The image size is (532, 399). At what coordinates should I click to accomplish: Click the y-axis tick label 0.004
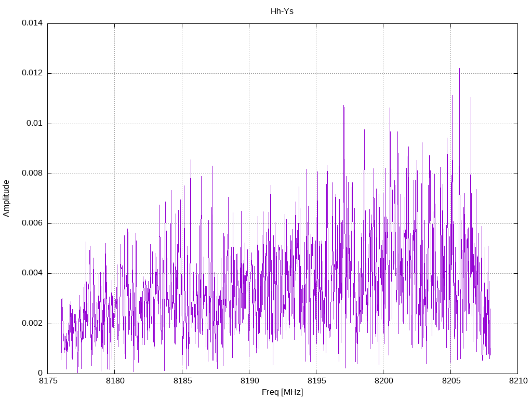tap(32, 273)
